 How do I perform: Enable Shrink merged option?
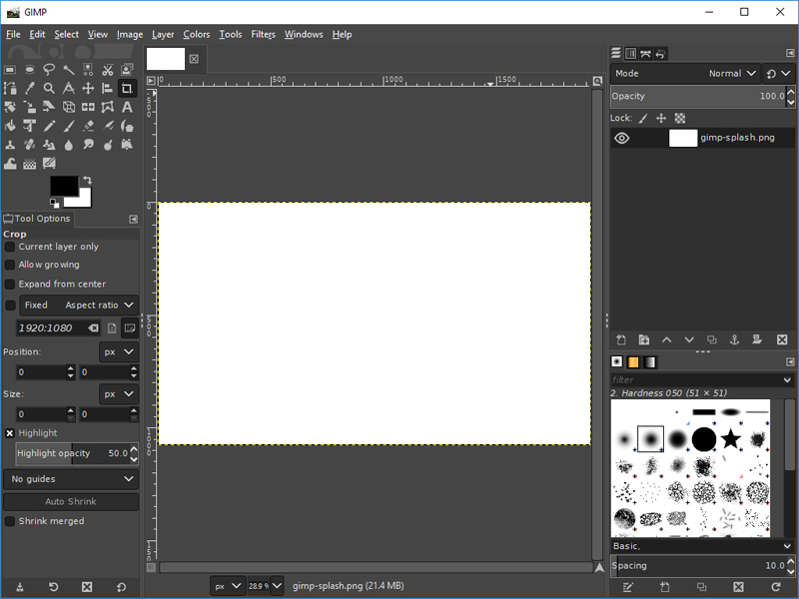pos(9,521)
